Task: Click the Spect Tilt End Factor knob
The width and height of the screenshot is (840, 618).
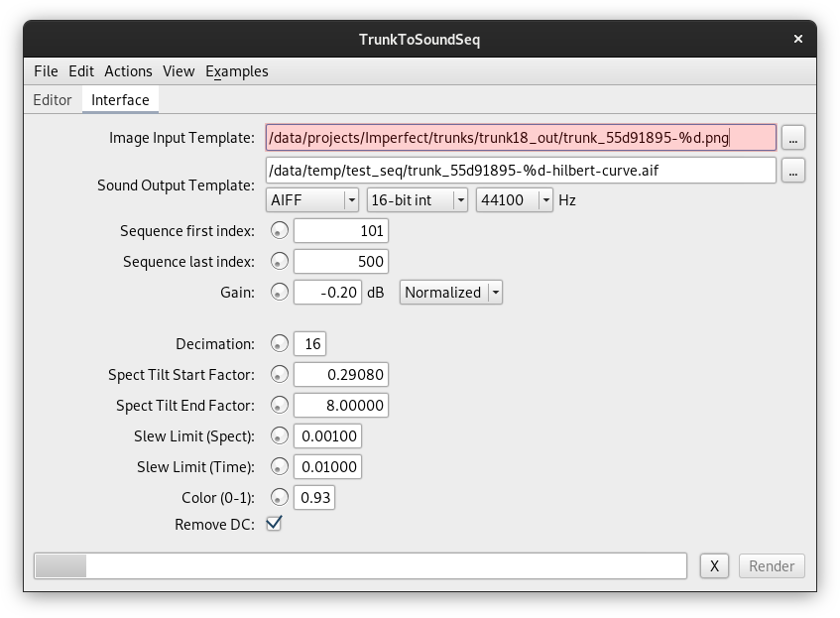Action: pos(280,406)
